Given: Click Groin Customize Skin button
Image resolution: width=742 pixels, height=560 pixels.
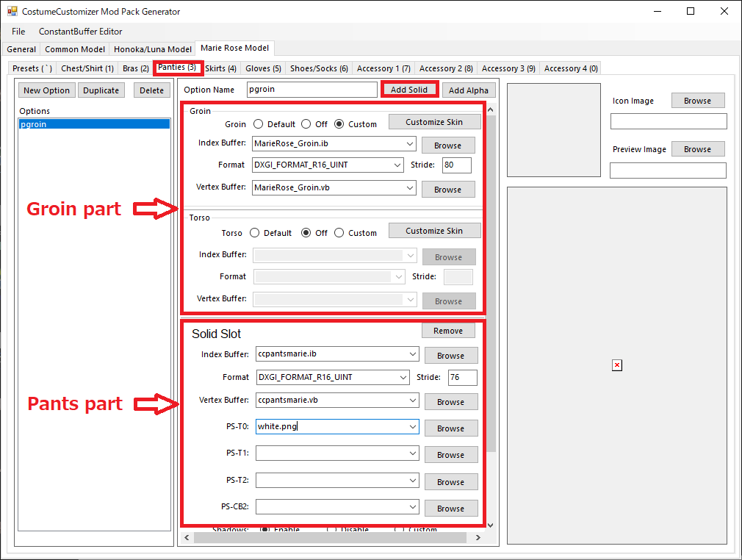Looking at the screenshot, I should pyautogui.click(x=434, y=122).
